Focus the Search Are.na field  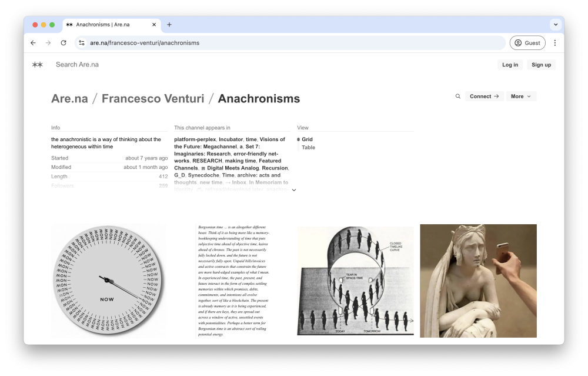pyautogui.click(x=77, y=65)
